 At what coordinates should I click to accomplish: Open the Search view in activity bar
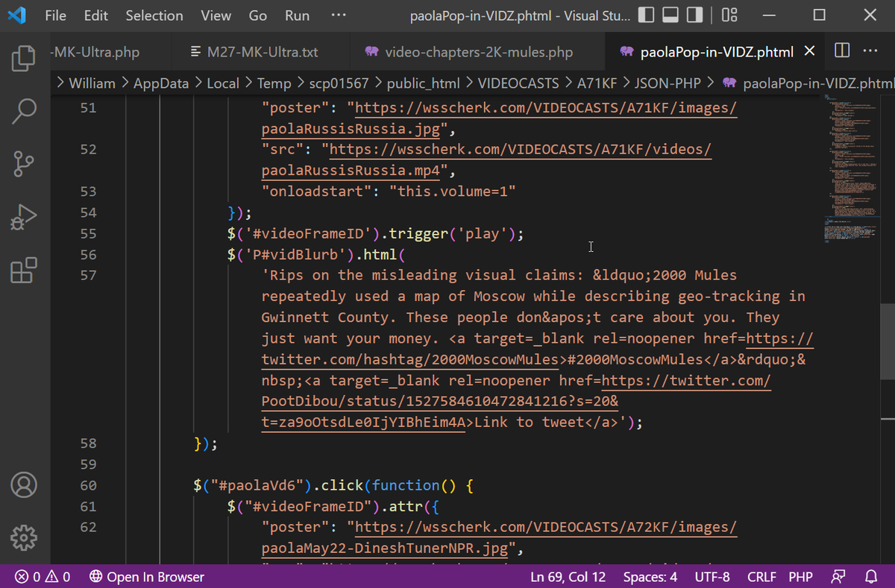pos(25,112)
